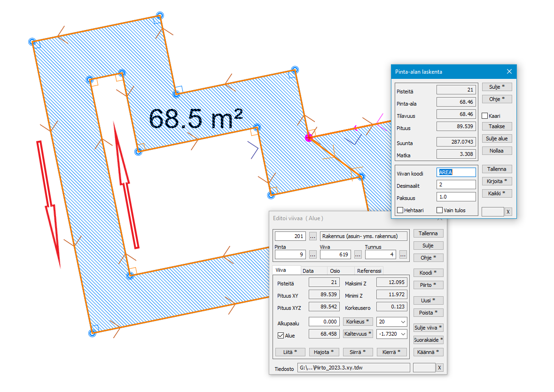Click the Viivan koodi AREA input field

[x=456, y=172]
